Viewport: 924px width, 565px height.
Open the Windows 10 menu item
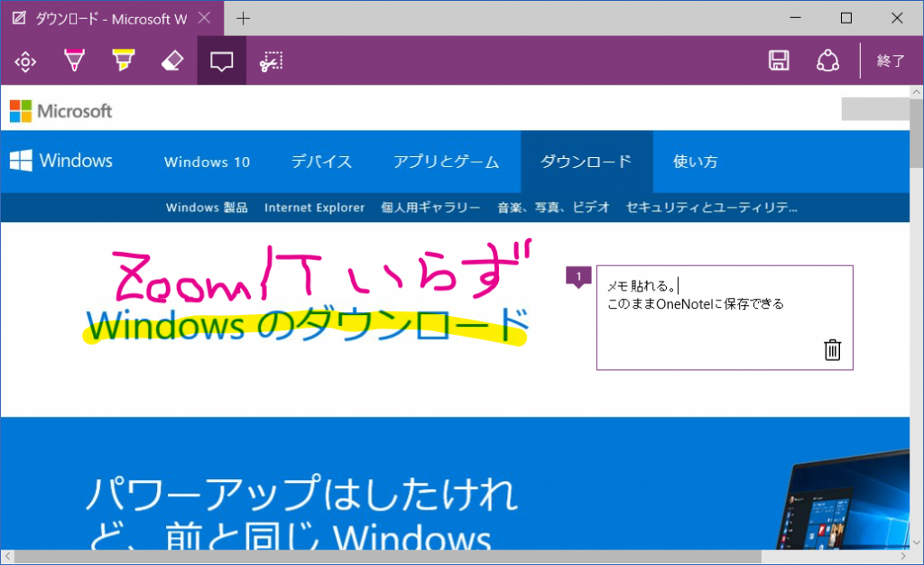(207, 162)
